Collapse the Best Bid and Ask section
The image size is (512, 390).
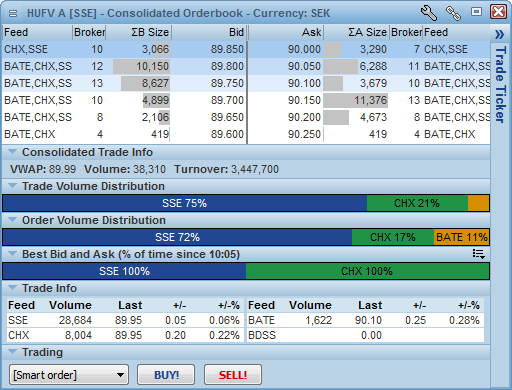click(12, 254)
